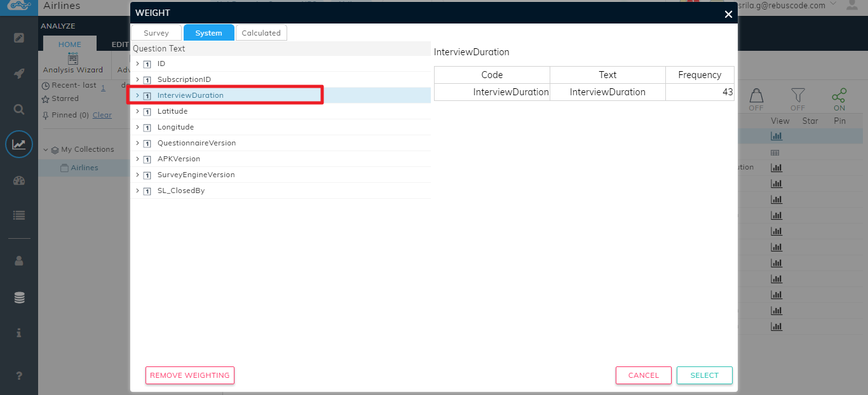This screenshot has height=395, width=868.
Task: Expand the InterviewDuration tree row
Action: tap(137, 95)
